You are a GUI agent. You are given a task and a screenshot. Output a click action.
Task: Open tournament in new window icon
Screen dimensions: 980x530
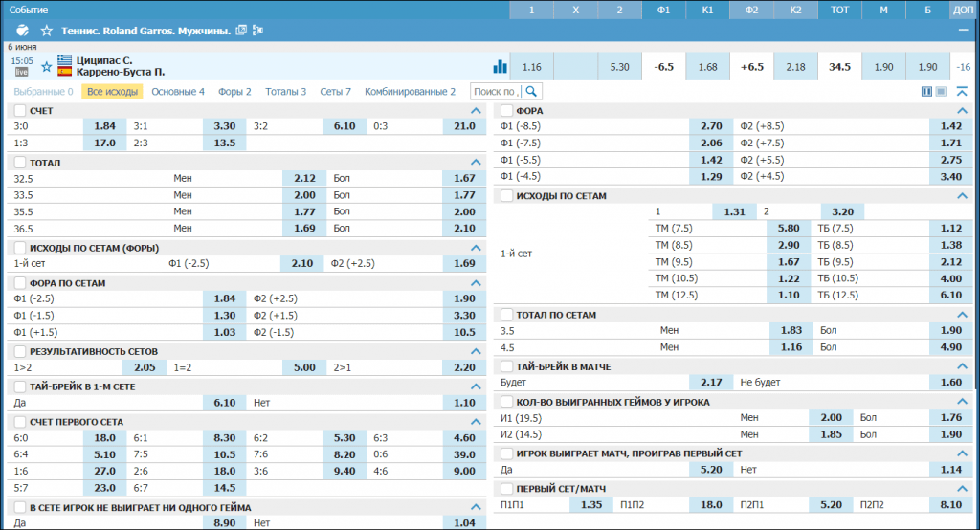point(241,31)
